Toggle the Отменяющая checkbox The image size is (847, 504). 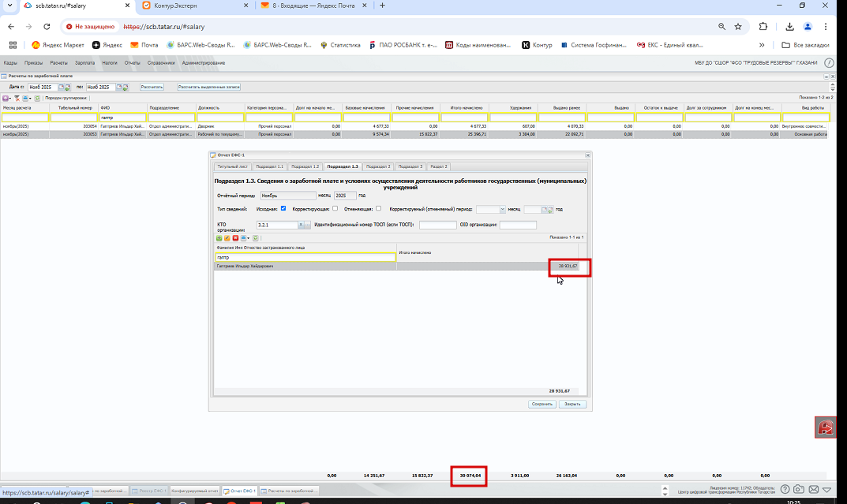[x=378, y=208]
